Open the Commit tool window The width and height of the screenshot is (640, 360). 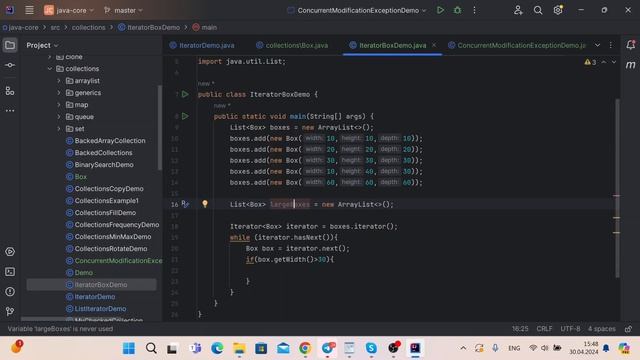[10, 65]
